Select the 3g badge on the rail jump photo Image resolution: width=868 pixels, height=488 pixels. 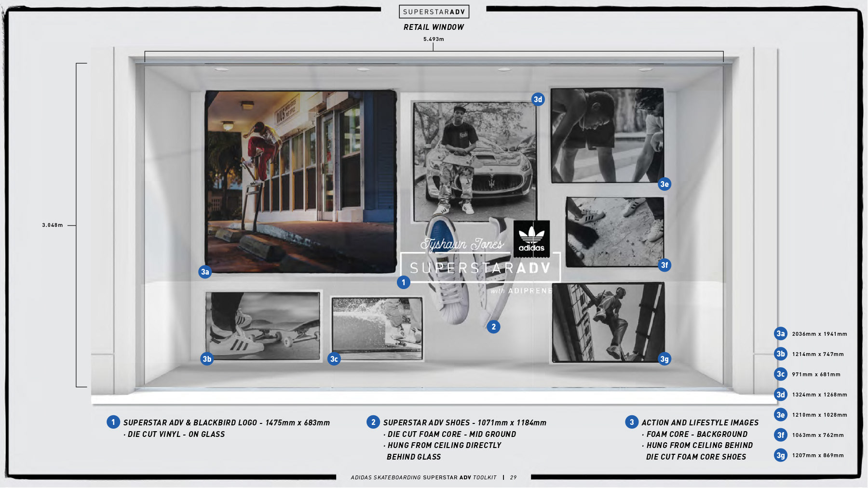click(x=665, y=359)
